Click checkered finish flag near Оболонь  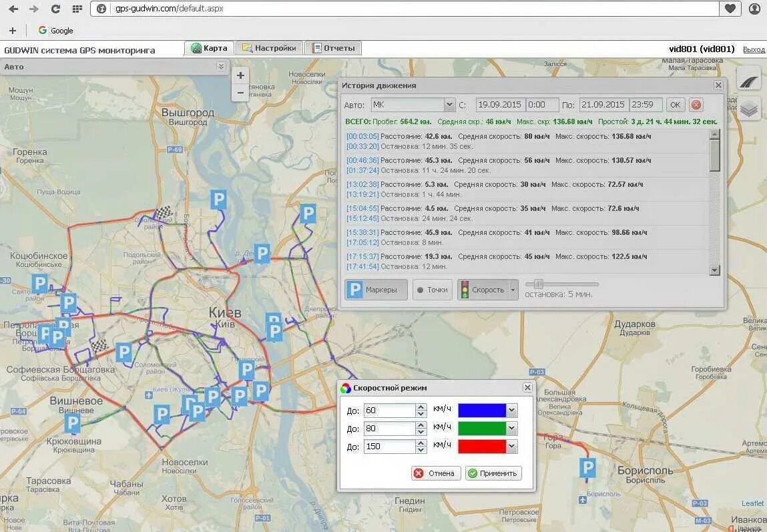coord(164,213)
